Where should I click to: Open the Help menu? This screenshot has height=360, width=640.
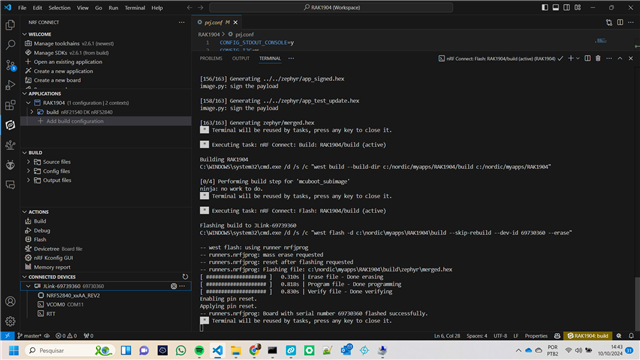coord(157,8)
